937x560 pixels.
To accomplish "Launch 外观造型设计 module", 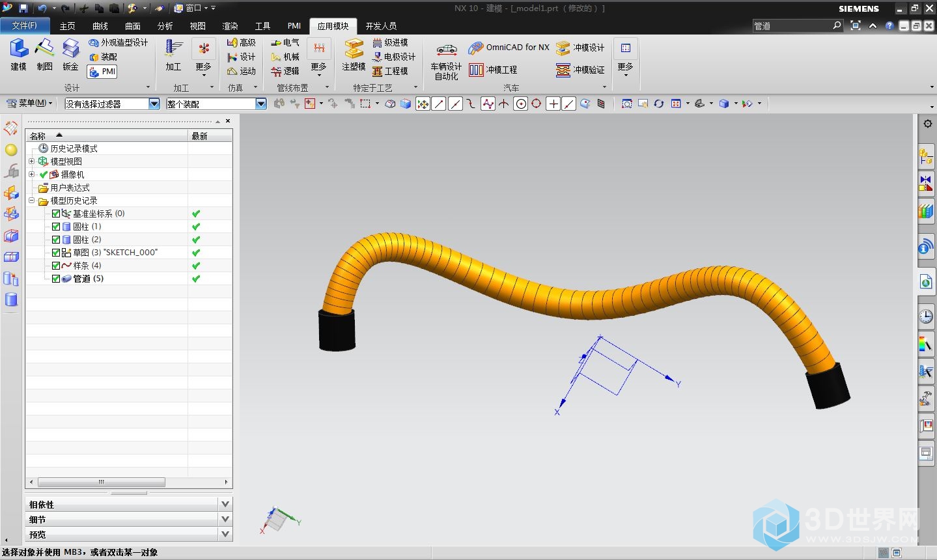I will tap(119, 42).
